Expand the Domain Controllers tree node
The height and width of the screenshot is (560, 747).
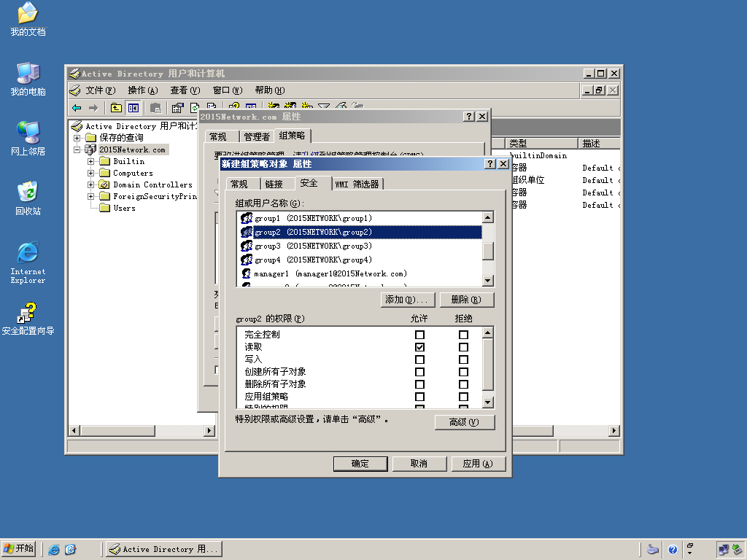(90, 184)
